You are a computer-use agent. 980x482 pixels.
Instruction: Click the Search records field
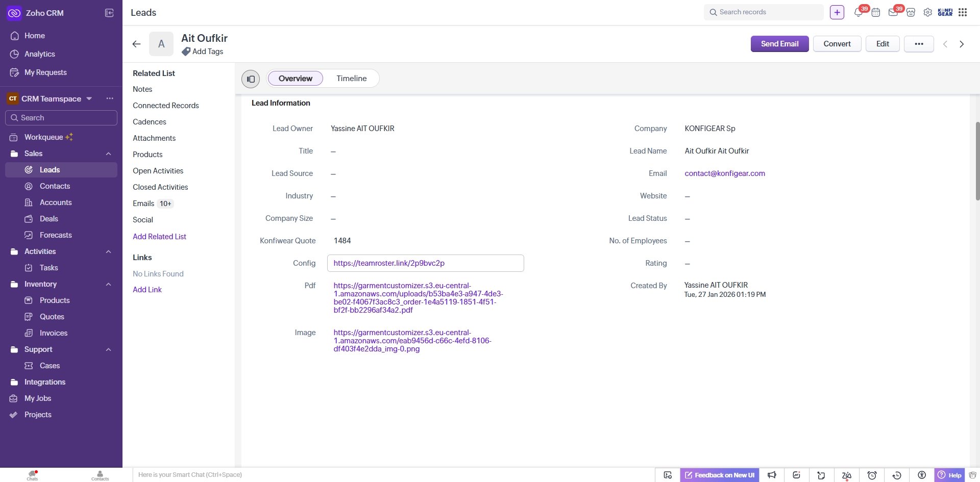point(764,12)
